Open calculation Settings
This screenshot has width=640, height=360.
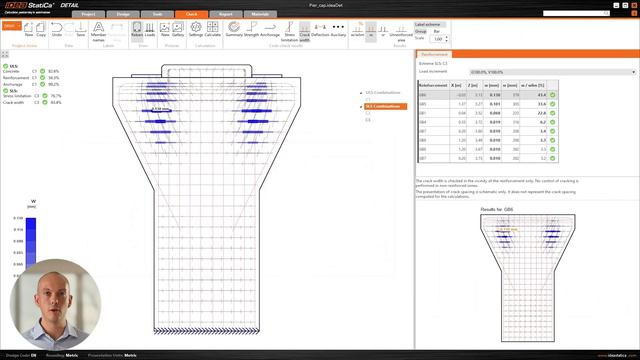tap(196, 29)
